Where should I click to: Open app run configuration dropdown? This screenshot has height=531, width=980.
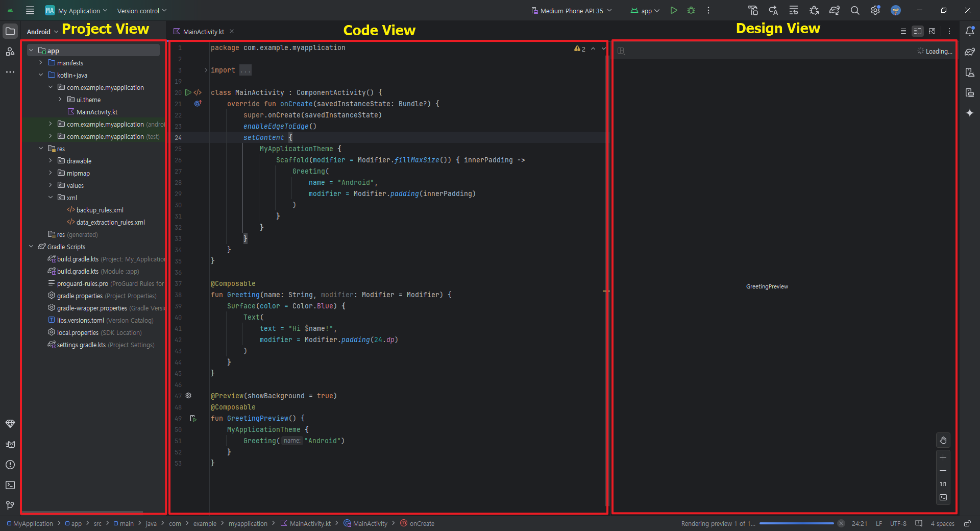coord(645,11)
